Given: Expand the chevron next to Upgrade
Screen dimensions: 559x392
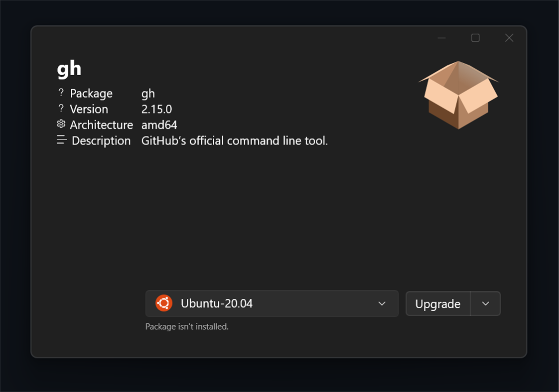Looking at the screenshot, I should pyautogui.click(x=486, y=303).
